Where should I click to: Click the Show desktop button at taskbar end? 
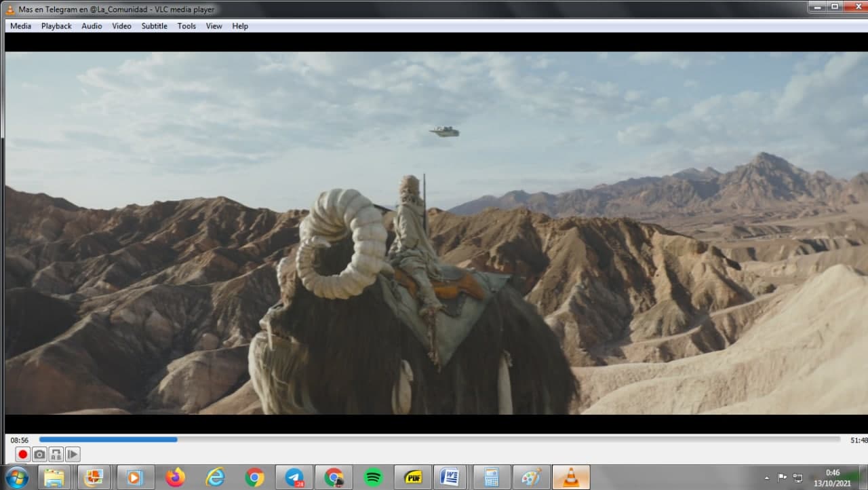pyautogui.click(x=863, y=477)
